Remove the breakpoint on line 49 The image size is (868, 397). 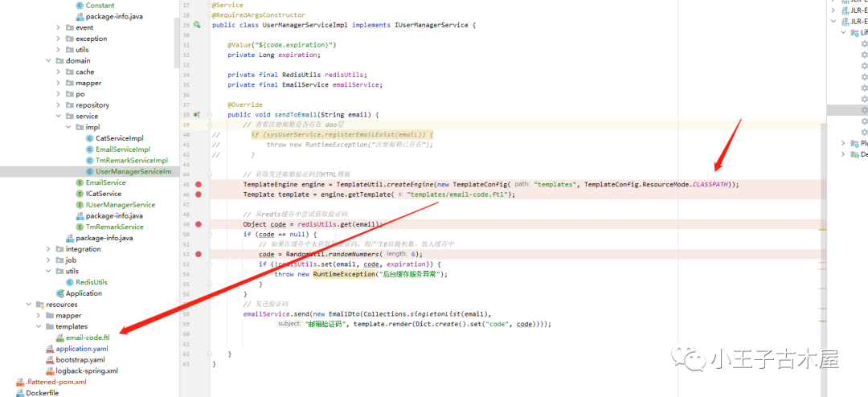pos(199,224)
